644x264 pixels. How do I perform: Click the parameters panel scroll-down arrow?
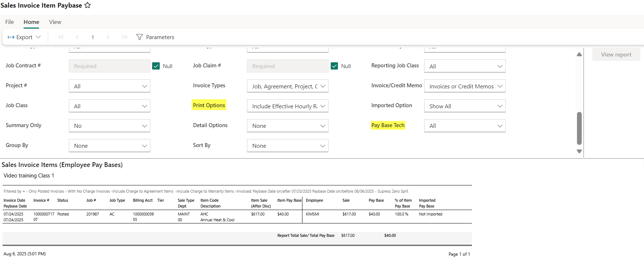point(579,151)
